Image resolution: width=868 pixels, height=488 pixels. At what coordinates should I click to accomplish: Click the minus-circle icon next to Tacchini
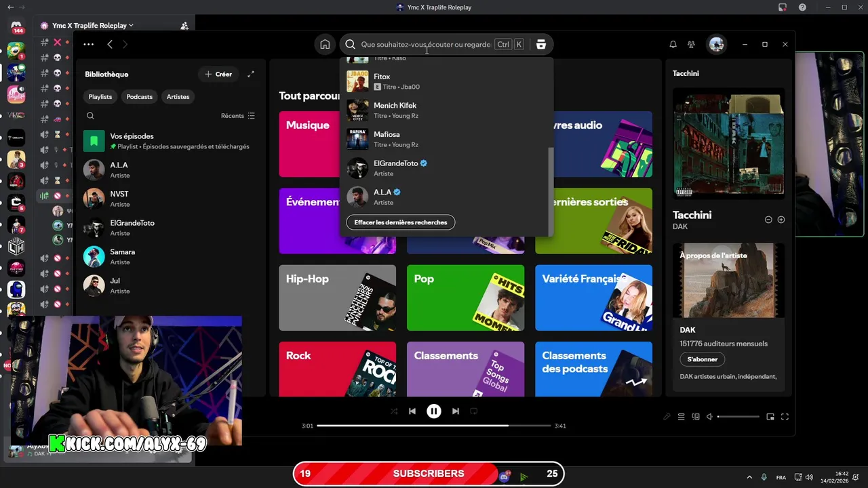(x=768, y=220)
